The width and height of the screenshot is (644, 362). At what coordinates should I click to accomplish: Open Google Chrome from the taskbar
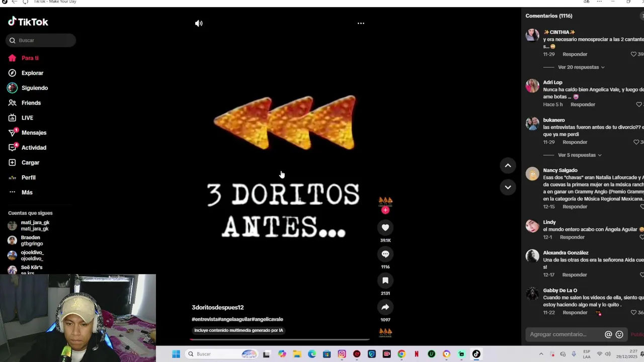[x=401, y=354]
